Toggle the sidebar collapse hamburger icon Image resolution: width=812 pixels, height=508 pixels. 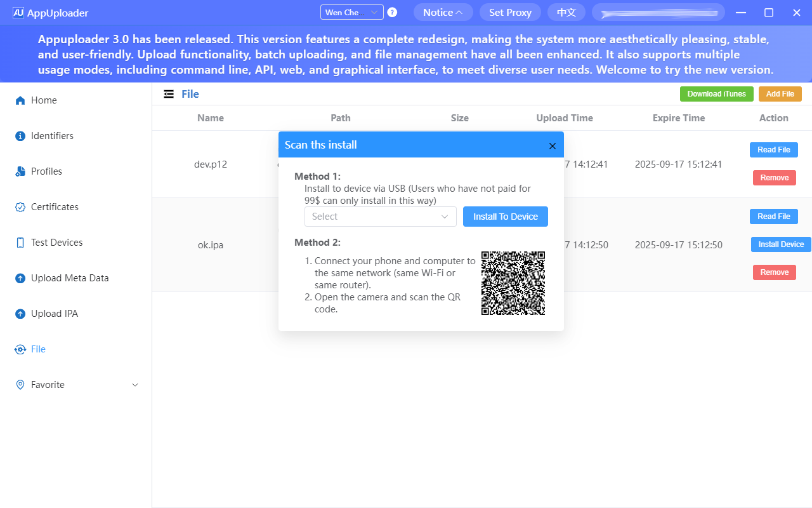[x=169, y=94]
